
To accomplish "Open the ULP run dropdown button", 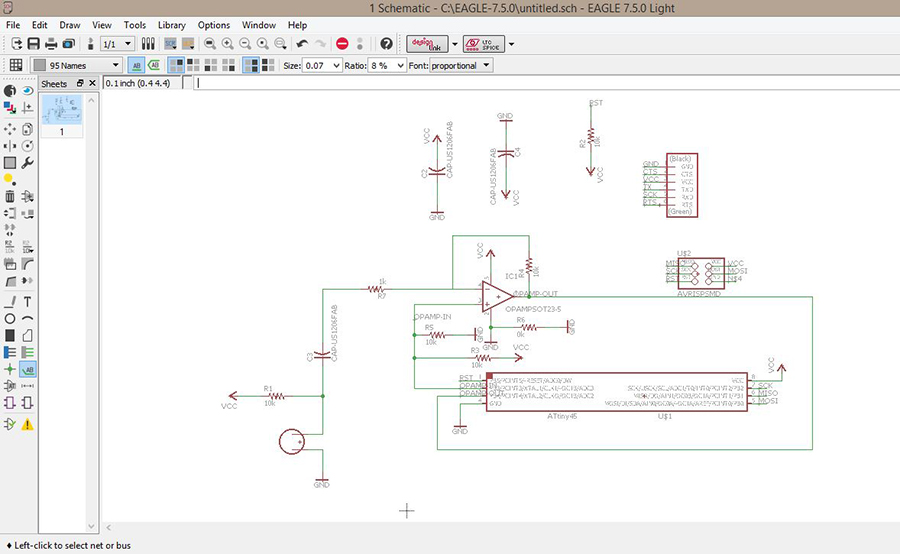I will point(188,44).
